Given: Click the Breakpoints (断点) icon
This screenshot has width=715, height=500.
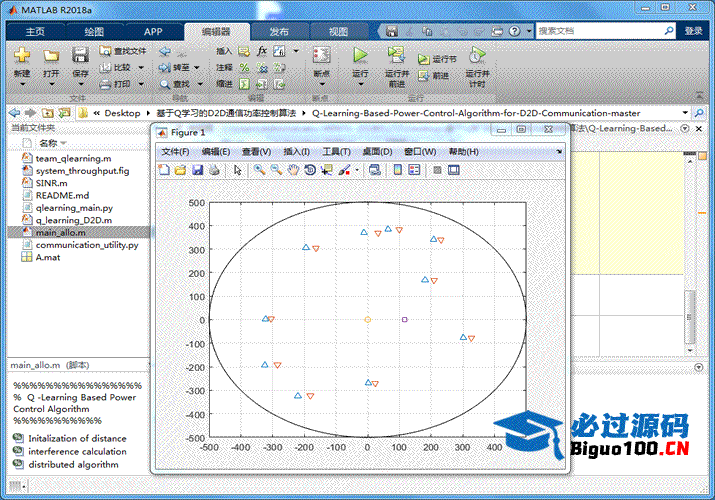Looking at the screenshot, I should (321, 56).
